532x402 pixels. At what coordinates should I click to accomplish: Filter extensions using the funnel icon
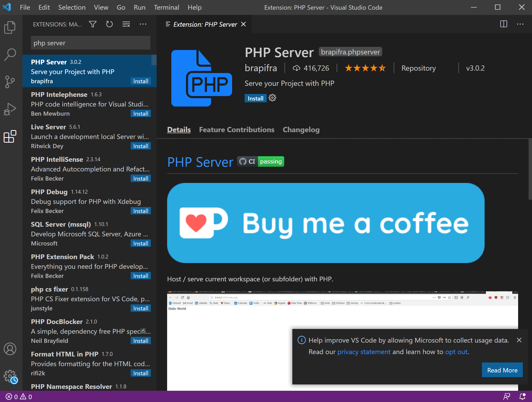coord(93,24)
